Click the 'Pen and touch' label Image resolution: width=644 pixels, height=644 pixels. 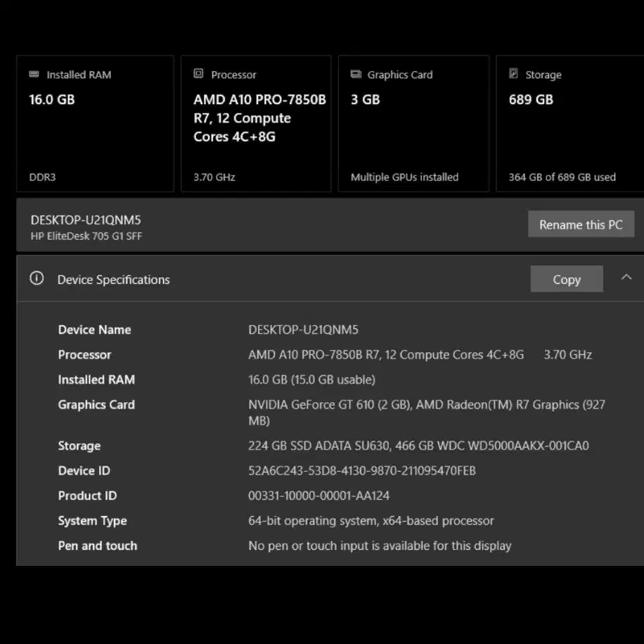coord(98,546)
